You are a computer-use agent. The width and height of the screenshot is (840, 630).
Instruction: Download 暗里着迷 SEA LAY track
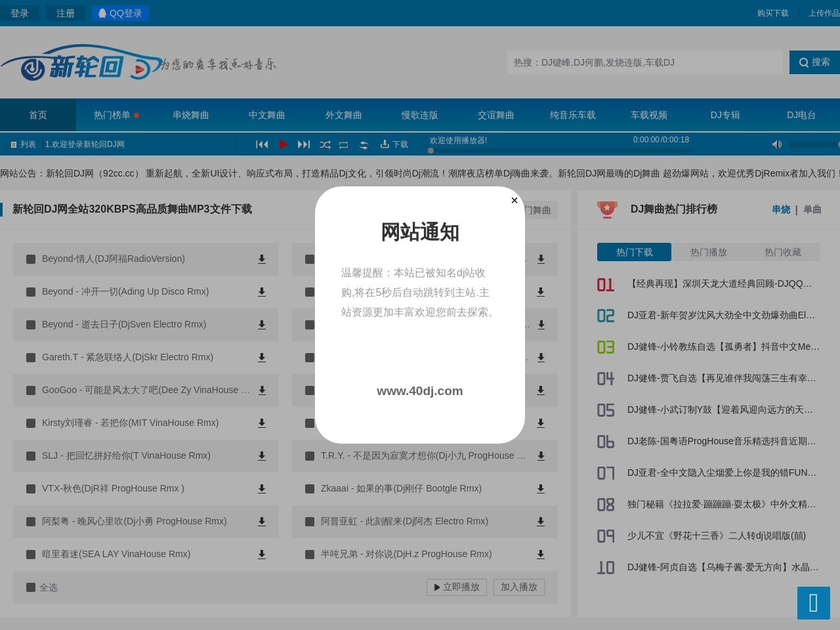pos(262,555)
